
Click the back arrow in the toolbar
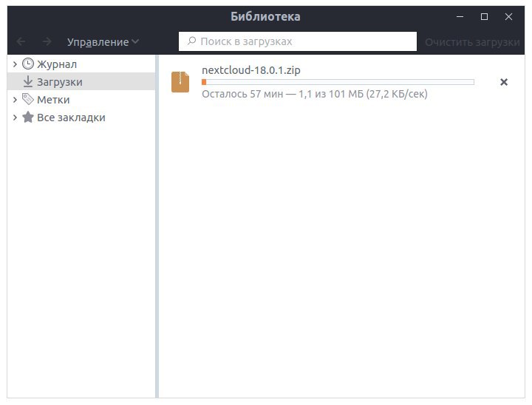21,41
